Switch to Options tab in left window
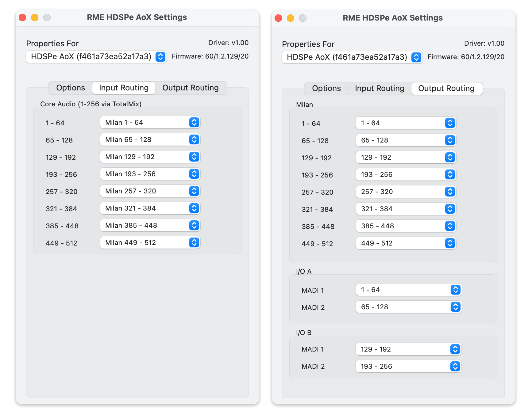Image resolution: width=532 pixels, height=415 pixels. click(x=71, y=88)
